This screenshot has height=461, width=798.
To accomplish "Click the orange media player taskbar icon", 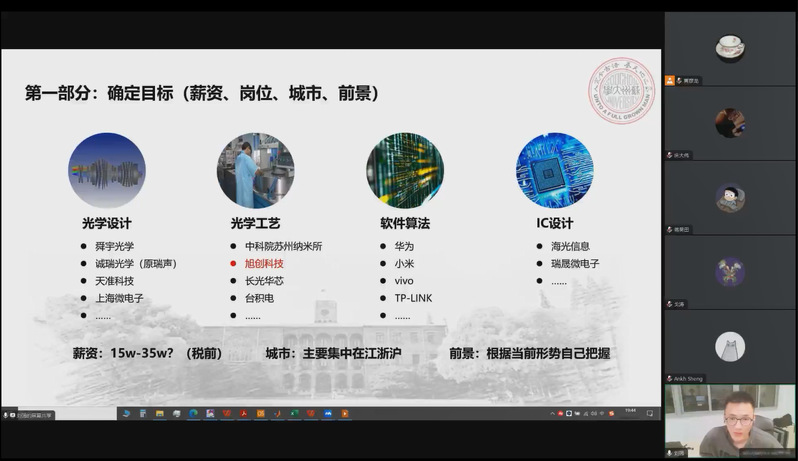I will tap(343, 413).
